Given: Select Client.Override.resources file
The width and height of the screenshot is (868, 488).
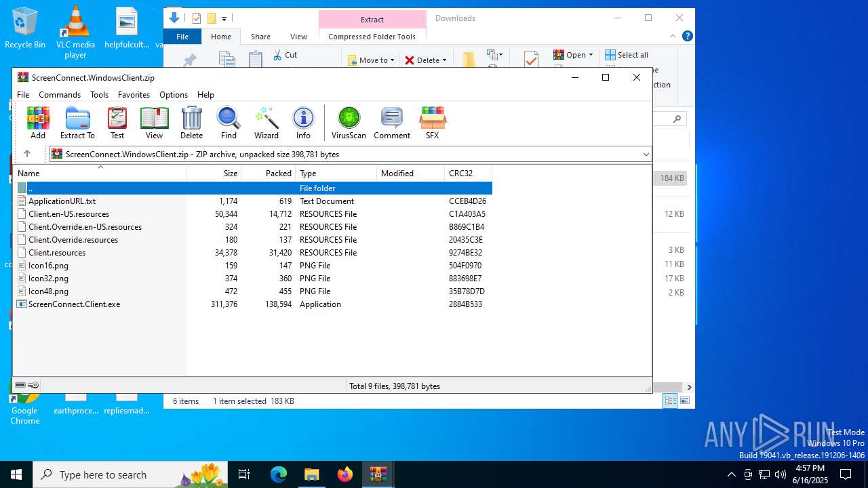Looking at the screenshot, I should 253,239.
